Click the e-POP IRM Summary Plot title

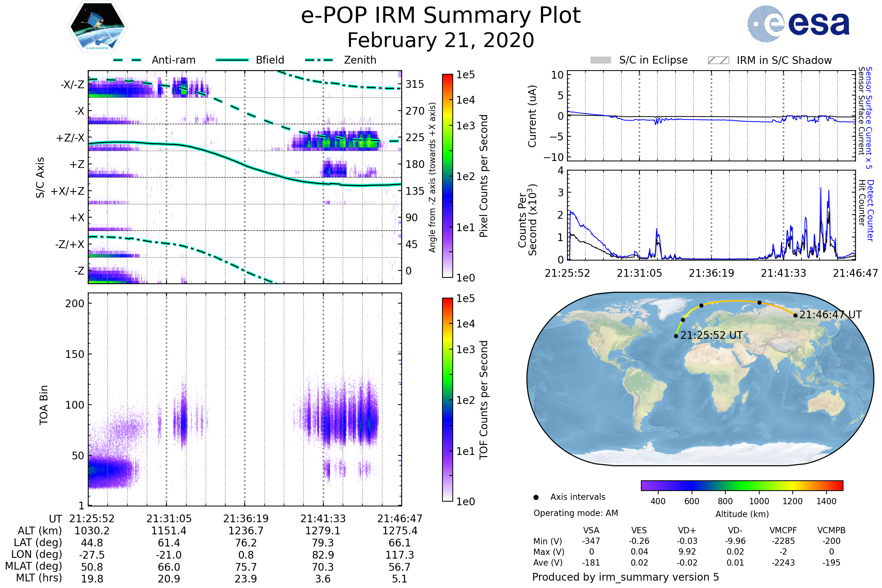pos(441,16)
